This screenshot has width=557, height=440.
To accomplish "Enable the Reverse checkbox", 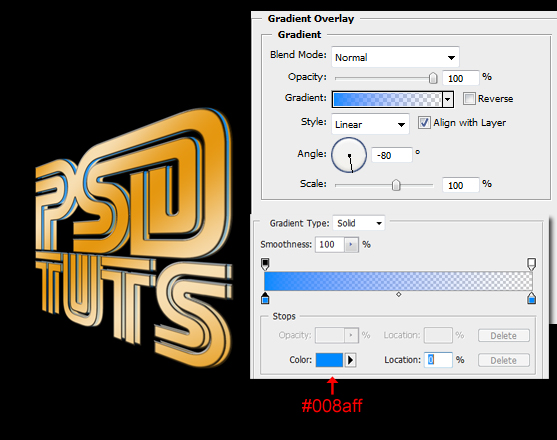I will click(469, 98).
